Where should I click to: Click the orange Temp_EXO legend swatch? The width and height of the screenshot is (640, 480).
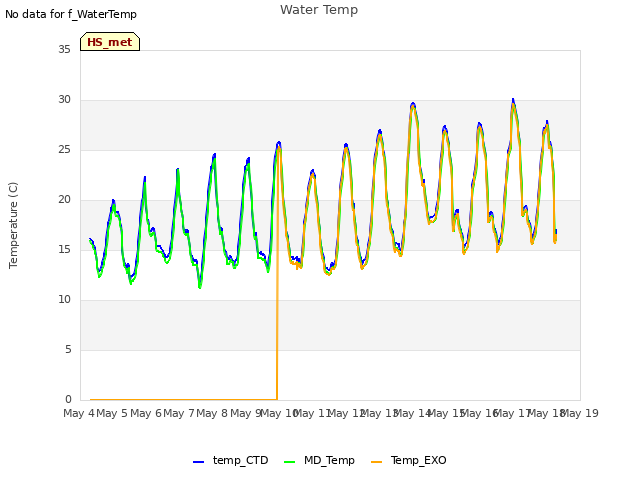pos(377,462)
